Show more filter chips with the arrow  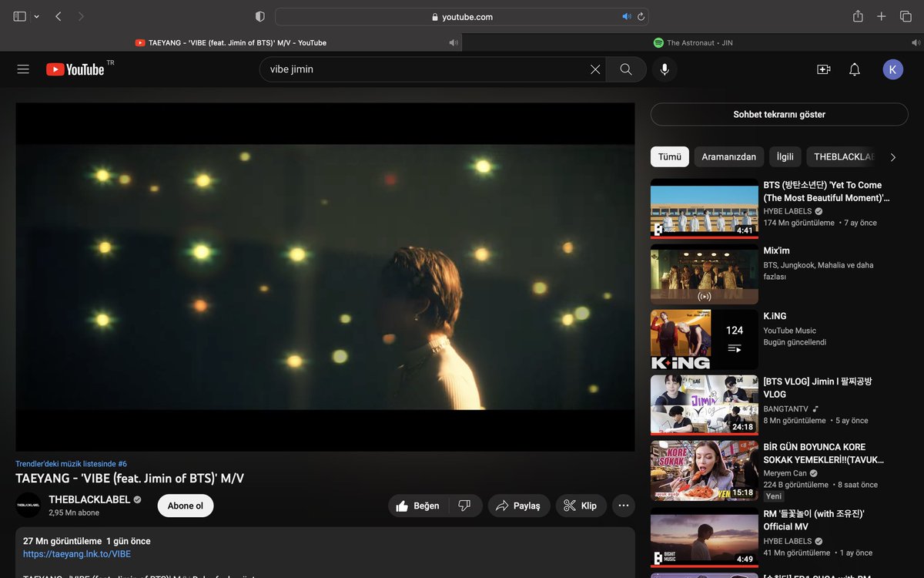(893, 157)
